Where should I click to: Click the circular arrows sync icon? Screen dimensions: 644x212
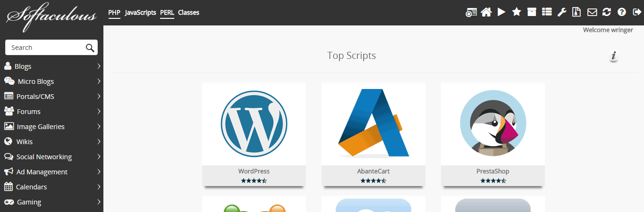(x=607, y=12)
